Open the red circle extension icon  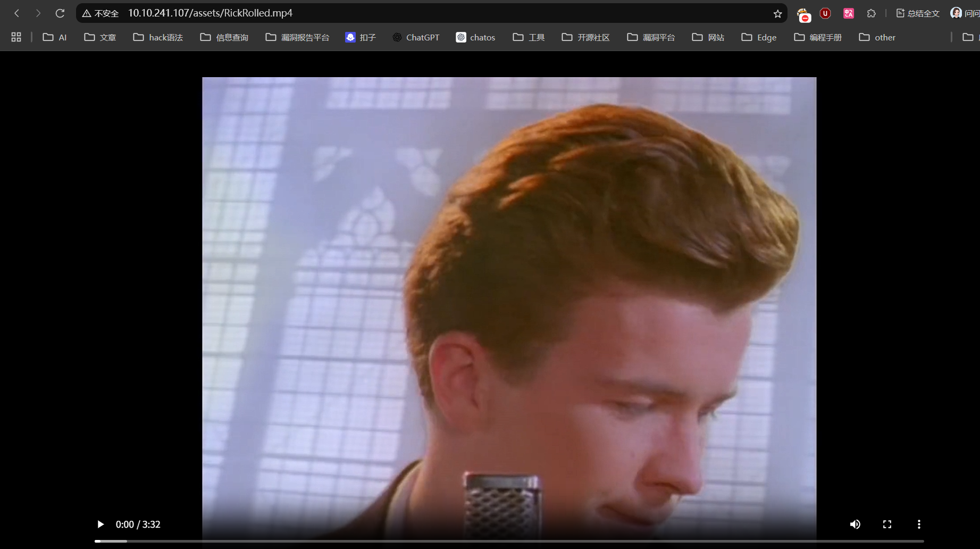coord(803,14)
